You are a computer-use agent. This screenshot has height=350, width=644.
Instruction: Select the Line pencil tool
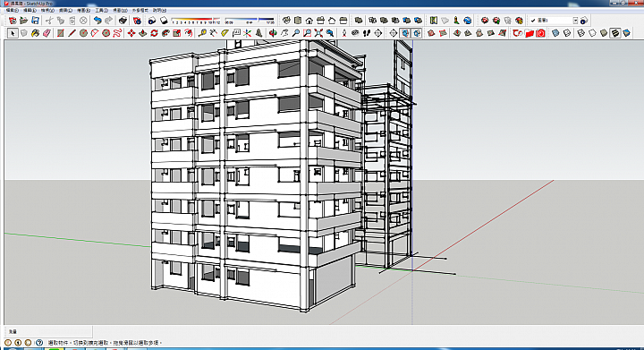tap(72, 33)
